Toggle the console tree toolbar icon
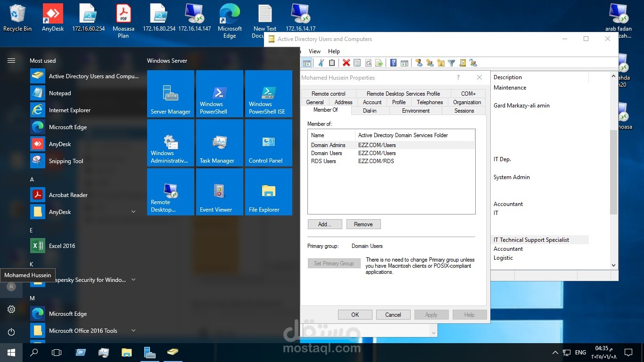 pos(306,63)
